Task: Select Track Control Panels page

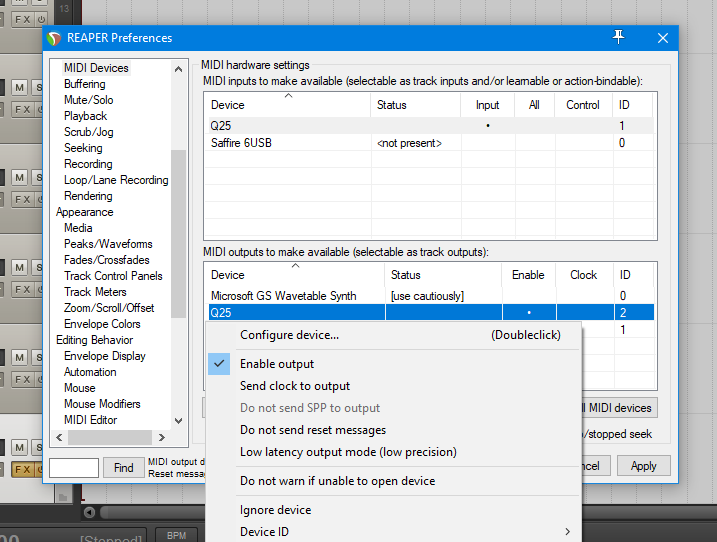Action: [113, 276]
